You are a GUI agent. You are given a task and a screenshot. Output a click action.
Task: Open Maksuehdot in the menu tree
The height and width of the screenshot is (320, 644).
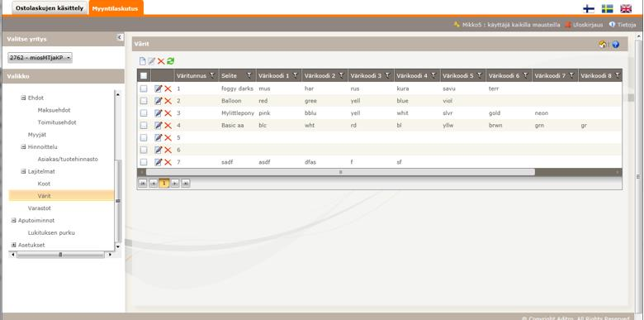tap(54, 110)
